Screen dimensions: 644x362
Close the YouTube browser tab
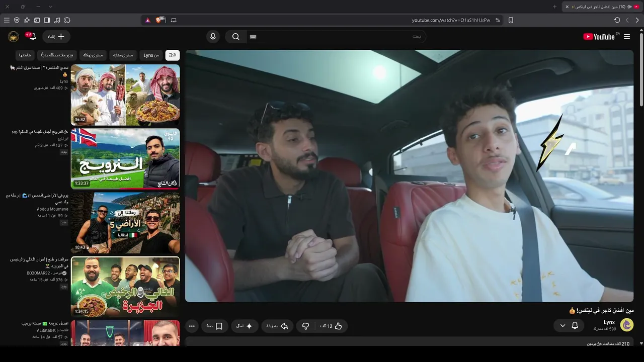coord(567,7)
